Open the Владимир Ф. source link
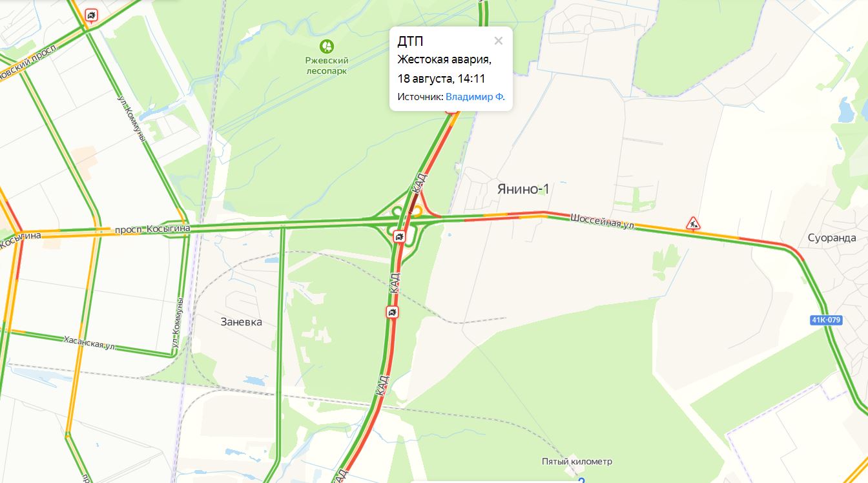Viewport: 868px width, 483px height. click(x=475, y=97)
